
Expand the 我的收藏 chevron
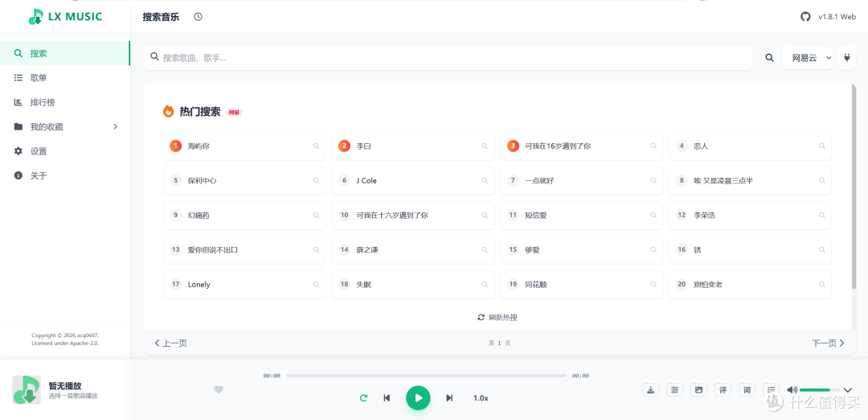point(115,127)
